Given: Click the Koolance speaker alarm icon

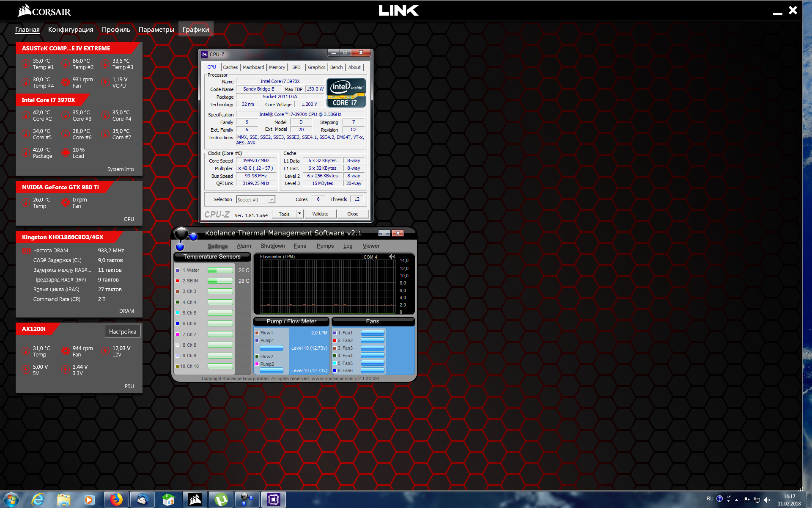Looking at the screenshot, I should point(392,257).
